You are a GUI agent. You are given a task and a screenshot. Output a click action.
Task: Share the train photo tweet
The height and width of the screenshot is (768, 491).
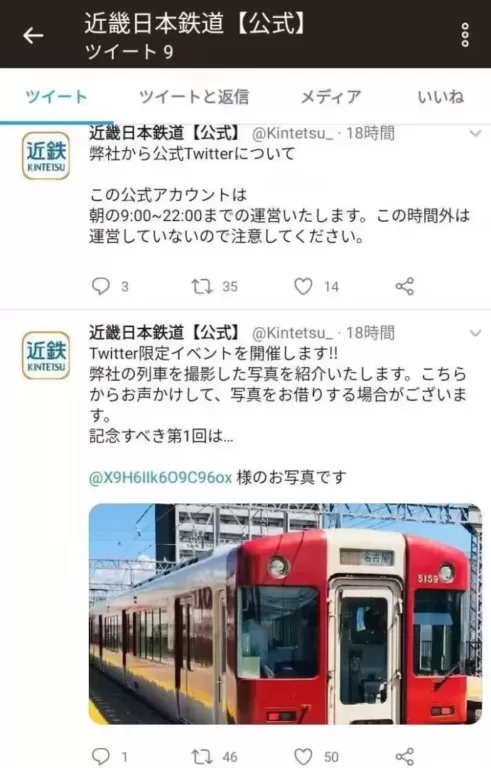(405, 756)
